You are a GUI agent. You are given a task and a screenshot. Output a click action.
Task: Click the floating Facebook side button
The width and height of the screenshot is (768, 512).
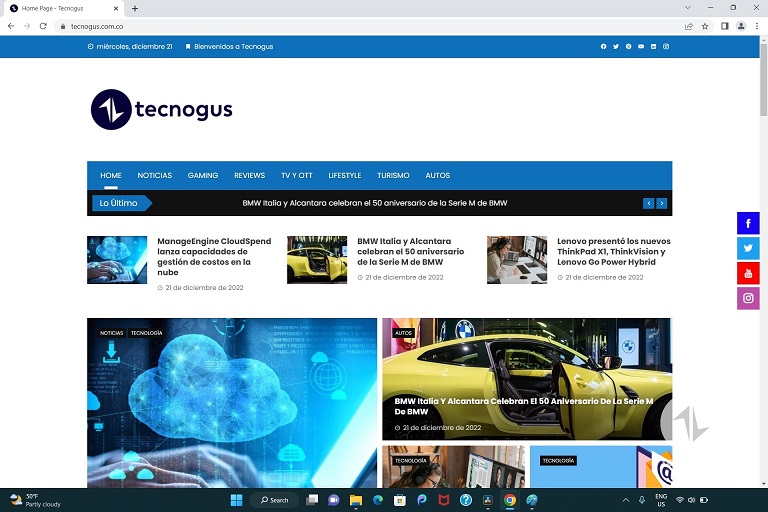[x=748, y=223]
